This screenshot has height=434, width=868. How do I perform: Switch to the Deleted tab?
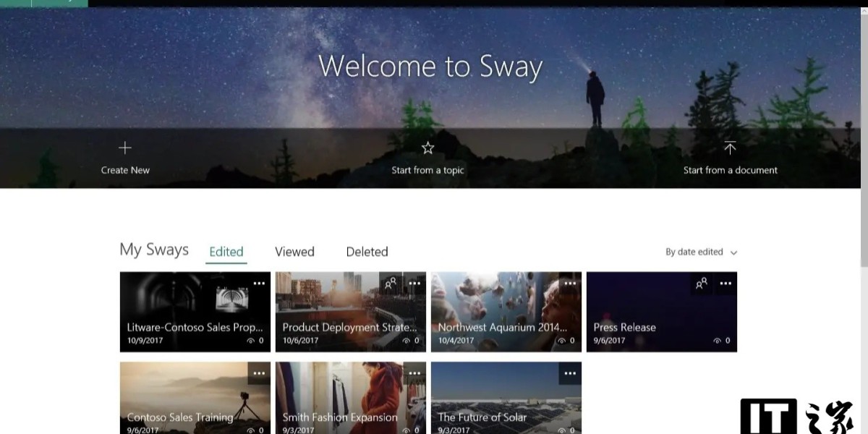pos(367,252)
